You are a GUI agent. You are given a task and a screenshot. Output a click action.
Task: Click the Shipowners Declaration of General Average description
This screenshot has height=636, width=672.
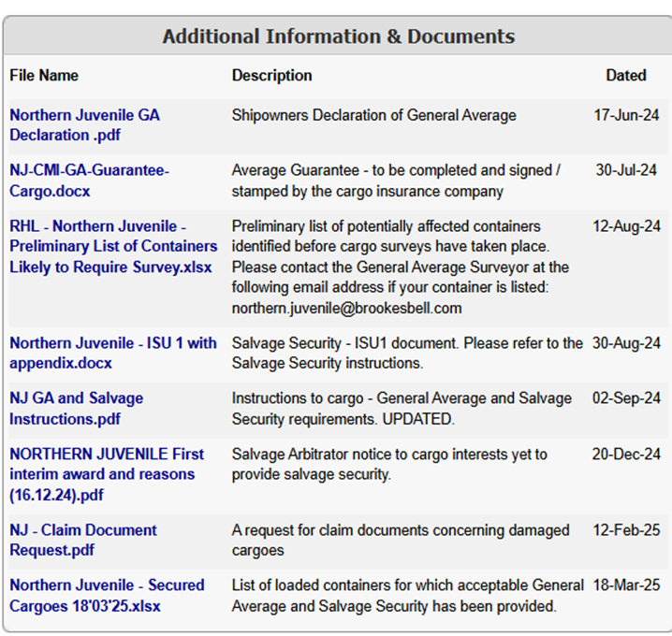[x=373, y=115]
